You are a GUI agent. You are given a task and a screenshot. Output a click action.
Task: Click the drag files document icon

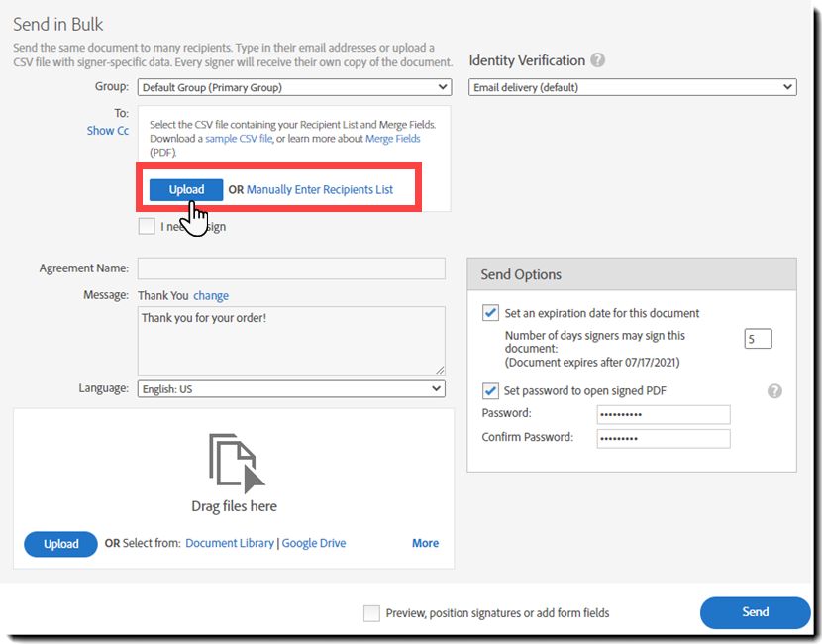236,462
